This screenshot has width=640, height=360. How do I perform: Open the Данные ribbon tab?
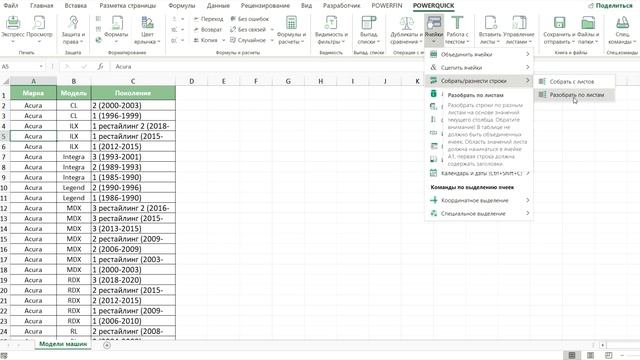[x=218, y=6]
